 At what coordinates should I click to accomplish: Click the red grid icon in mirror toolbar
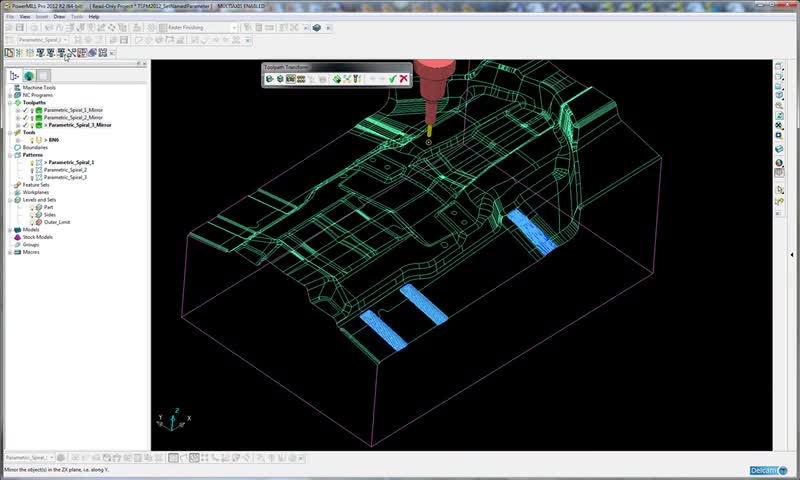pos(82,53)
